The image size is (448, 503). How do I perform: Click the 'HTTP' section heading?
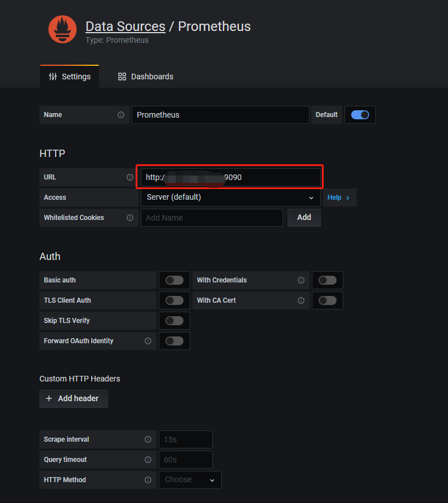point(52,154)
